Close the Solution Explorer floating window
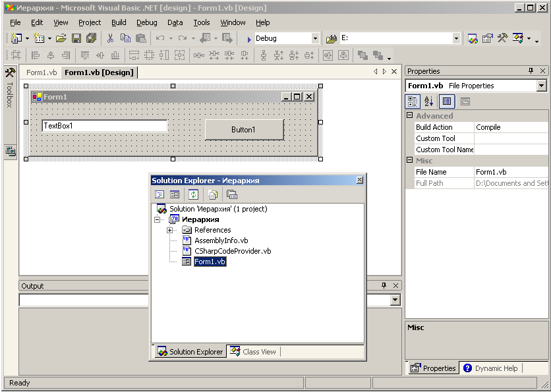 [x=359, y=180]
